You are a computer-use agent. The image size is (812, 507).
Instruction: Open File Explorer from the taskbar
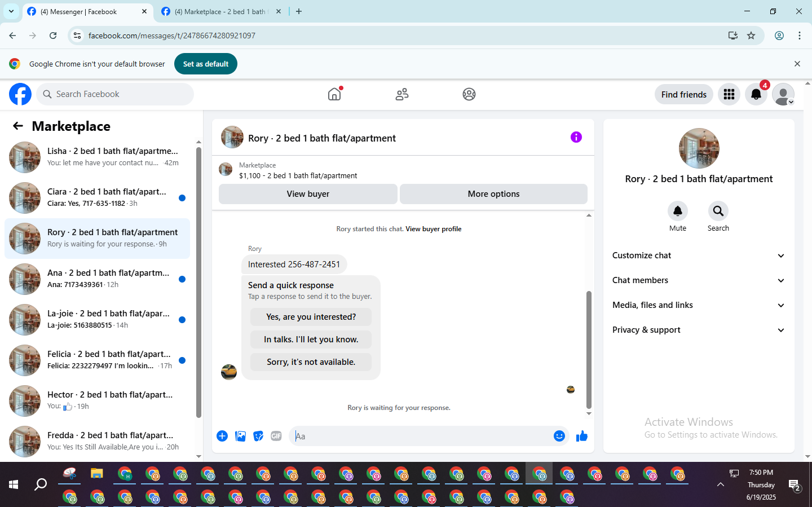[x=97, y=474]
